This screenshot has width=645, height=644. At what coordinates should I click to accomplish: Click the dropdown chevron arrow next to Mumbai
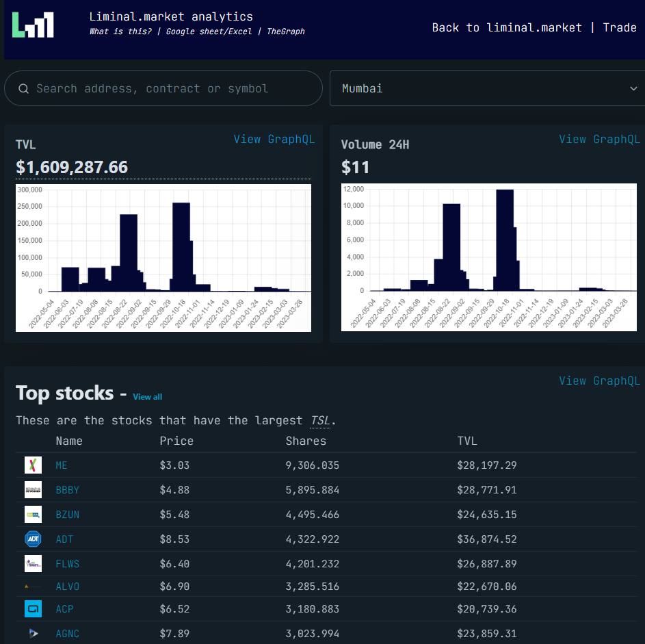(x=633, y=88)
